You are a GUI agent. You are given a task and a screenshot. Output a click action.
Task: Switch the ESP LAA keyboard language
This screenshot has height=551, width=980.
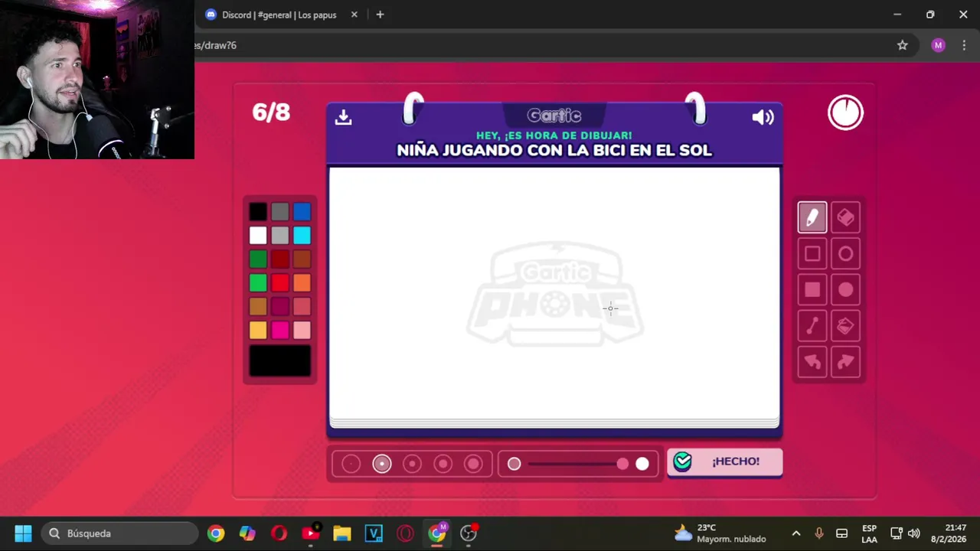(869, 533)
